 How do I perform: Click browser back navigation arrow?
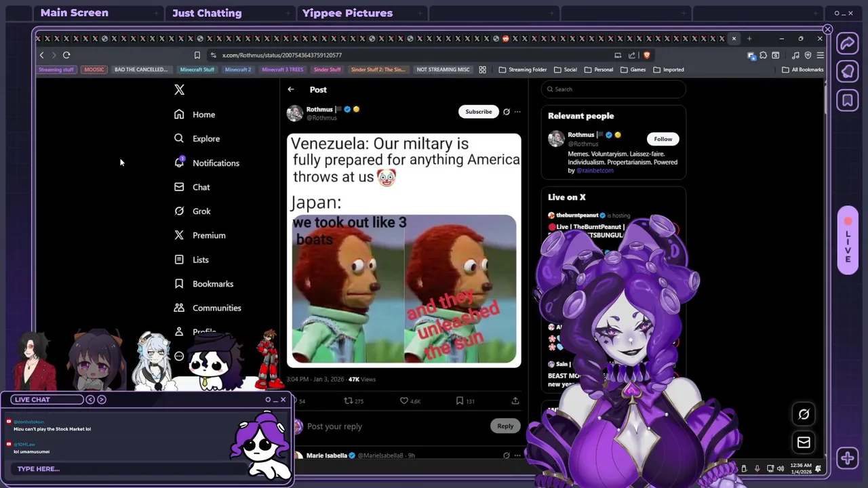tap(42, 55)
